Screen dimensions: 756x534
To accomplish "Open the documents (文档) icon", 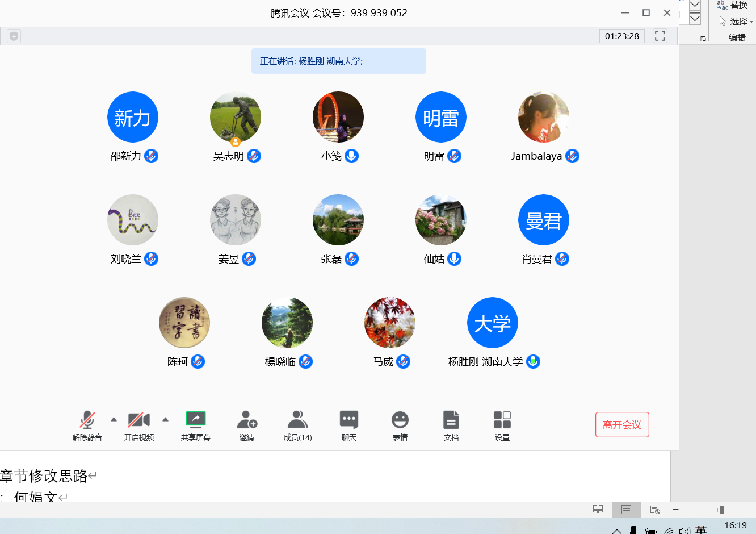I will (451, 420).
